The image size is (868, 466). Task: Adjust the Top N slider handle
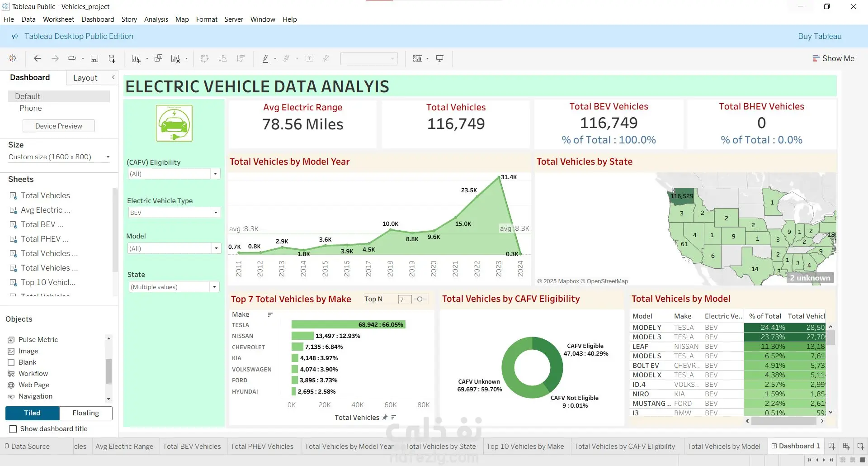420,299
